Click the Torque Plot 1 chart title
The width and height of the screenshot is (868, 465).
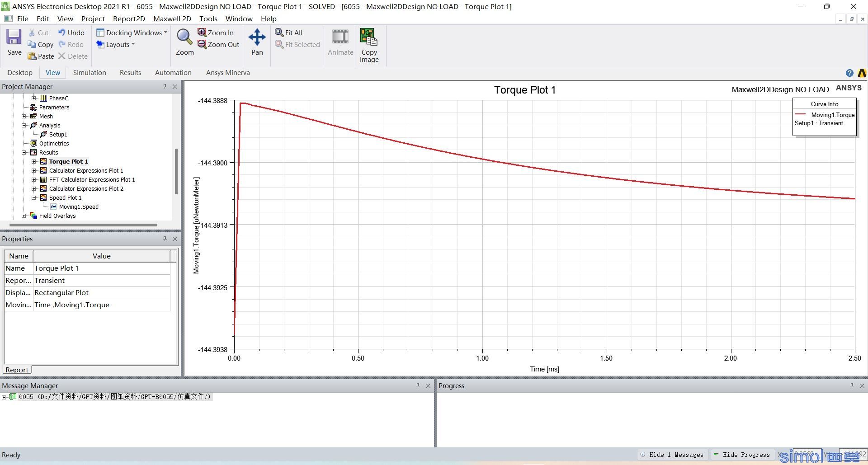tap(524, 89)
